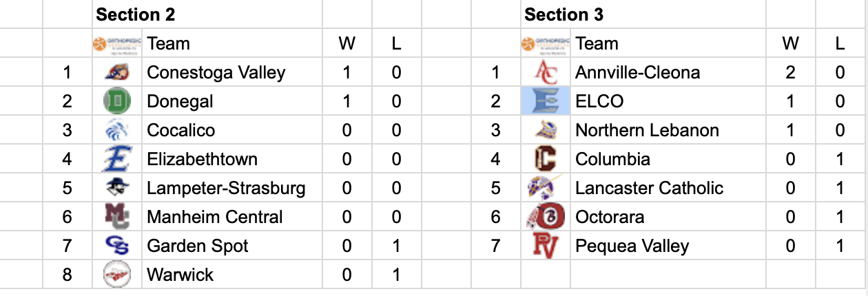Click the Columbia C logo
This screenshot has width=868, height=296.
click(x=545, y=159)
